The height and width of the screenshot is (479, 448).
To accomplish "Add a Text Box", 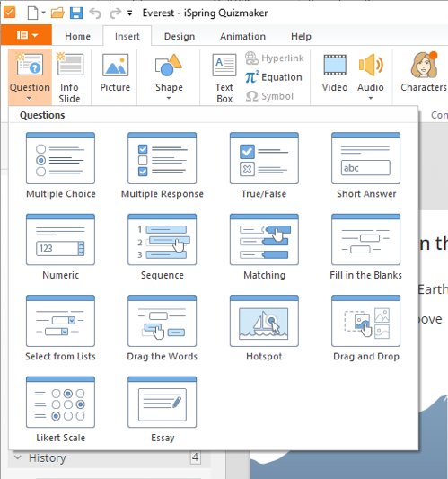I will click(x=224, y=77).
